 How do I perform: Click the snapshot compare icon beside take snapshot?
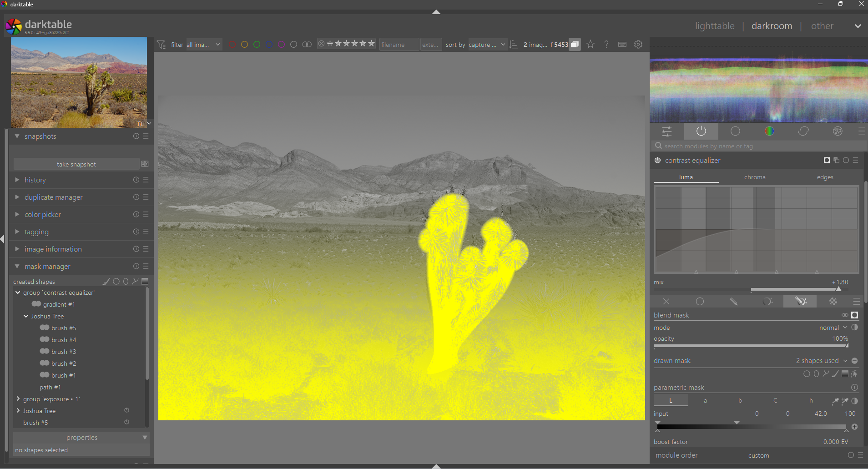pos(145,164)
